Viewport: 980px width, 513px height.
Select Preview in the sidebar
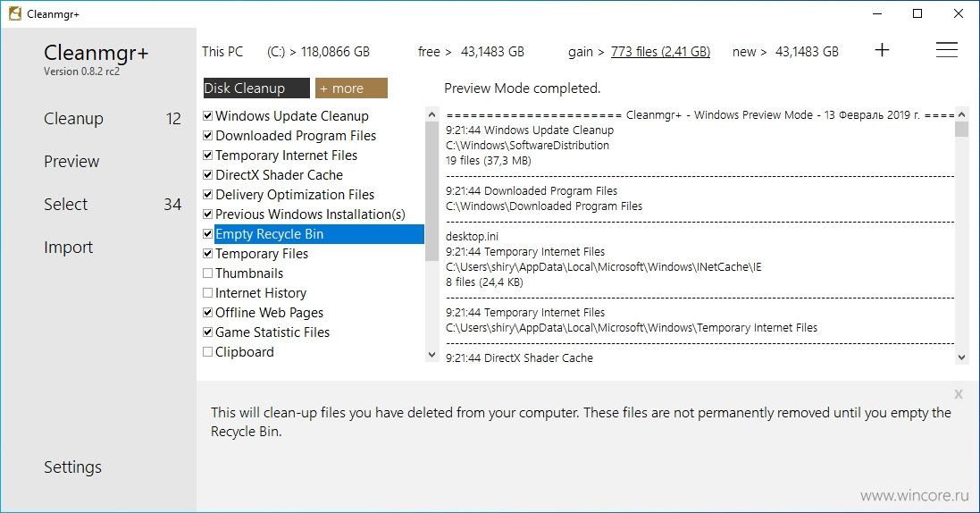(x=71, y=162)
